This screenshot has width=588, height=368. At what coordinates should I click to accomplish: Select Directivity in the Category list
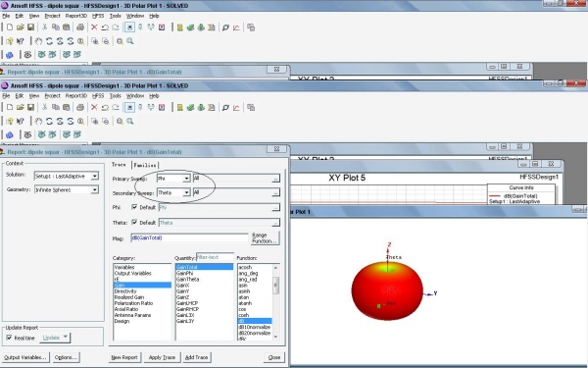coord(125,291)
